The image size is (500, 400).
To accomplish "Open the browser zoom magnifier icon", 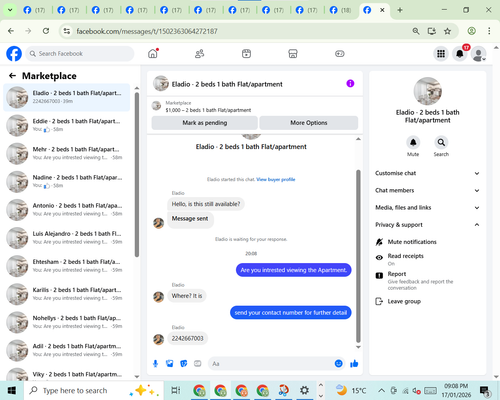I will [416, 31].
